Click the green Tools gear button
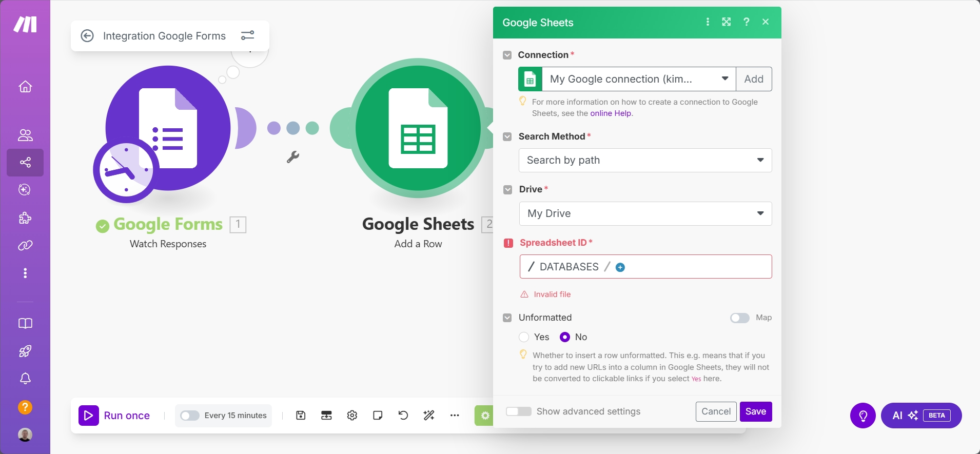The image size is (980, 454). tap(484, 416)
